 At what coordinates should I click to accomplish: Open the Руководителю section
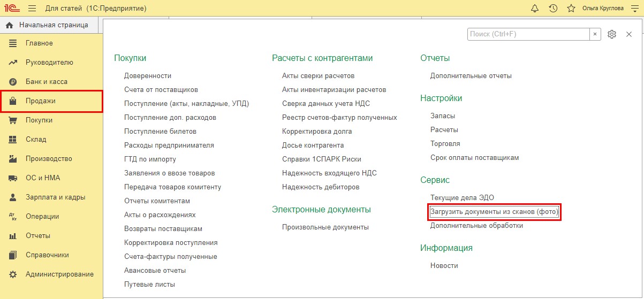(49, 63)
